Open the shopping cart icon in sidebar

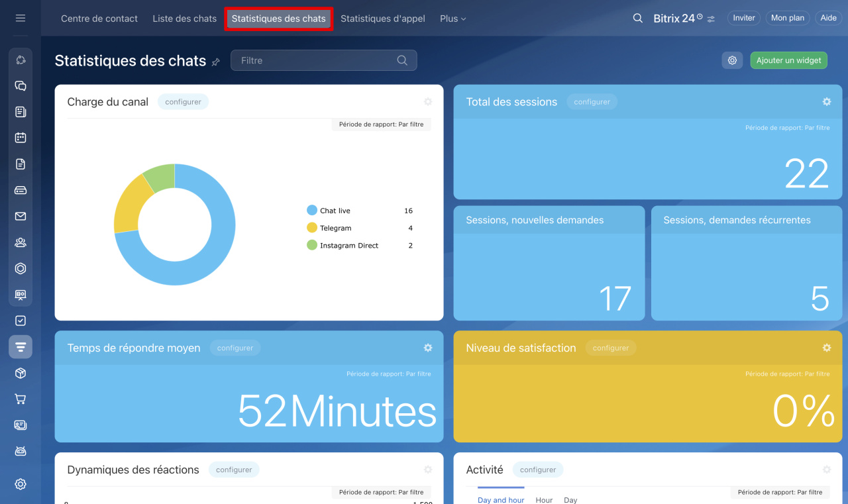click(21, 399)
